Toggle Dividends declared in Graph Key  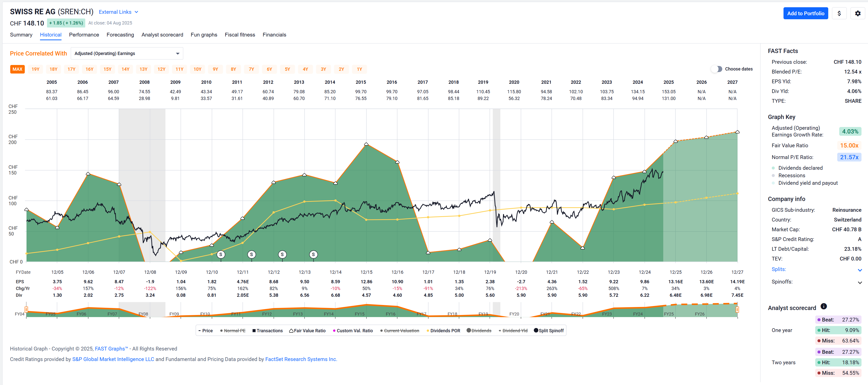[797, 168]
